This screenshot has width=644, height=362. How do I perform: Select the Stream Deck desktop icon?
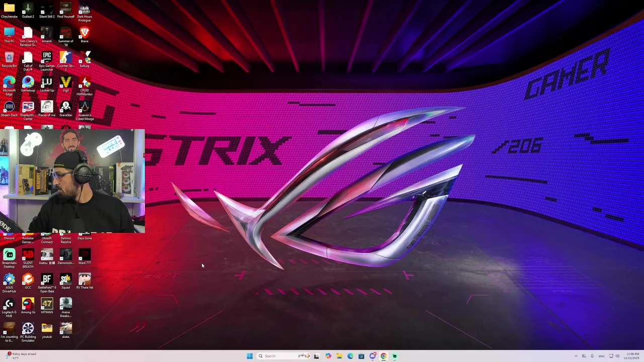coord(9,109)
